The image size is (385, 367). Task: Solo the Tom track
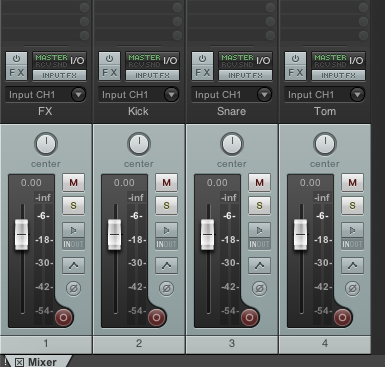(352, 205)
